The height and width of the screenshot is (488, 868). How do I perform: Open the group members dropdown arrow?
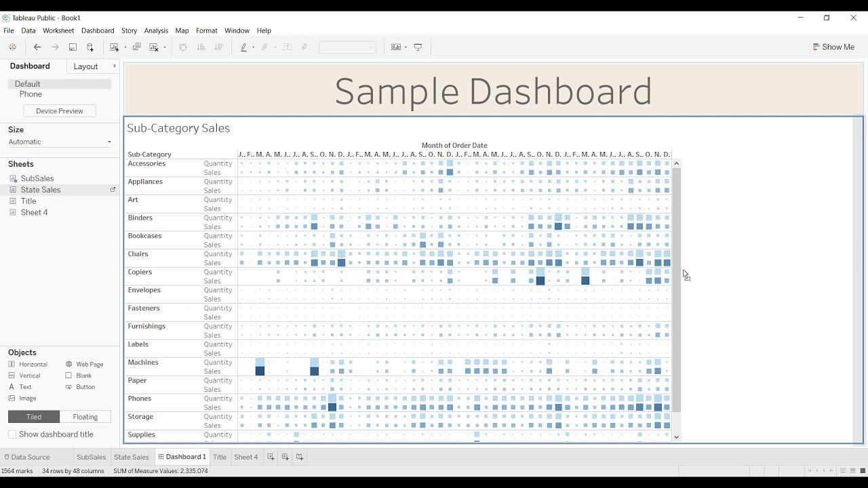(x=275, y=47)
